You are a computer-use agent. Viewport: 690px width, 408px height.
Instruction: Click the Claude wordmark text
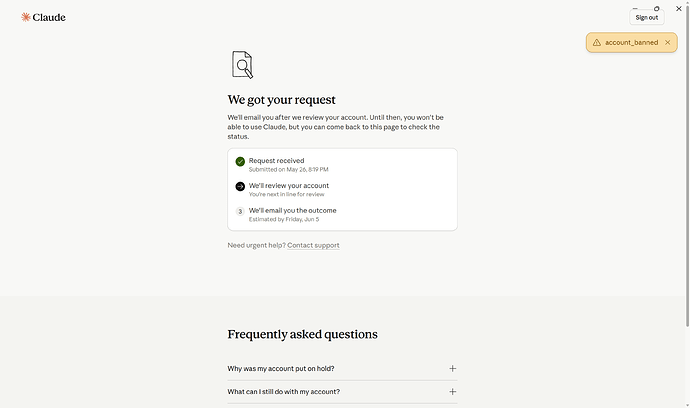tap(49, 18)
